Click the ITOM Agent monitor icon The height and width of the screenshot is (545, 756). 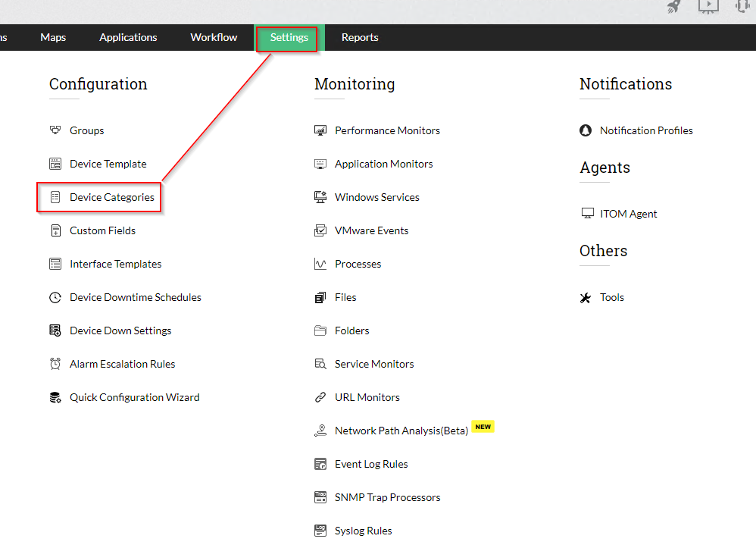(x=587, y=213)
